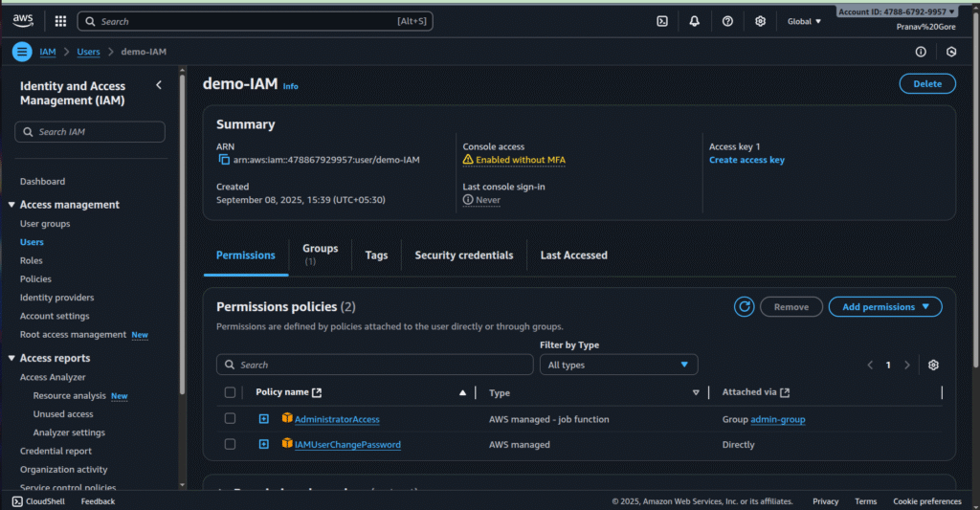The height and width of the screenshot is (510, 980).
Task: Collapse the IAM side navigation panel
Action: point(159,85)
